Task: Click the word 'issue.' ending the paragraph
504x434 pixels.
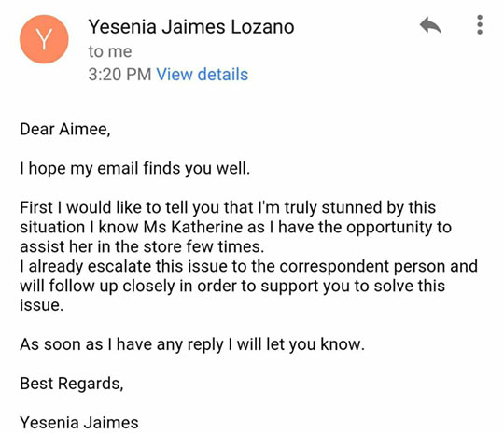Action: tap(41, 305)
